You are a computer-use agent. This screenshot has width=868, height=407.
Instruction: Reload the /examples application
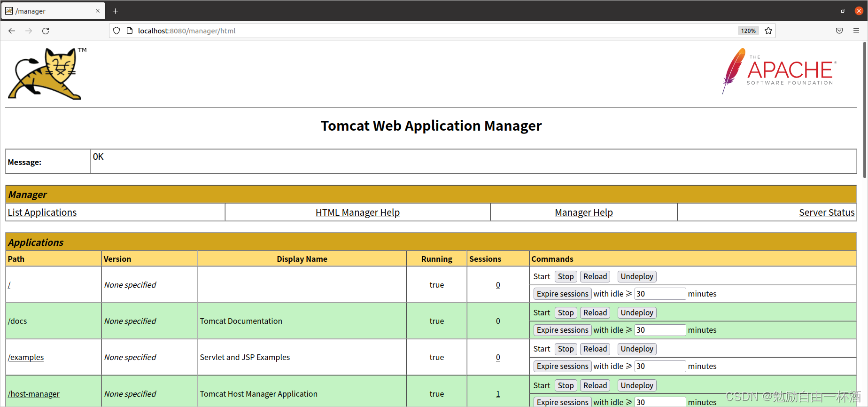coord(595,349)
